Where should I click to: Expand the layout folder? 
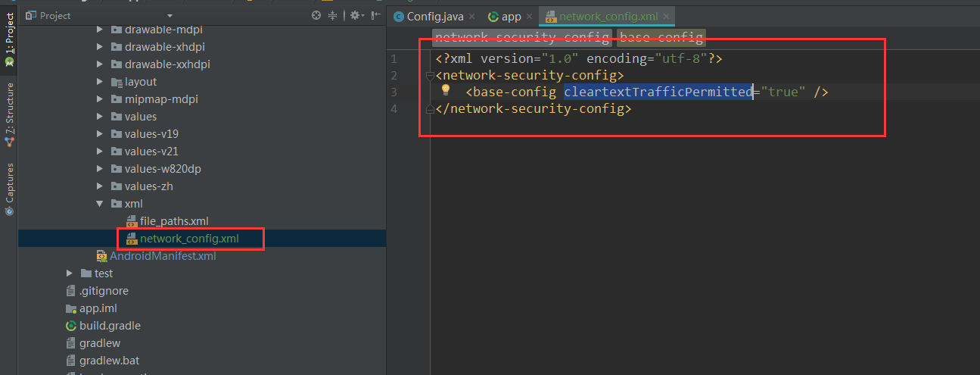[x=100, y=82]
